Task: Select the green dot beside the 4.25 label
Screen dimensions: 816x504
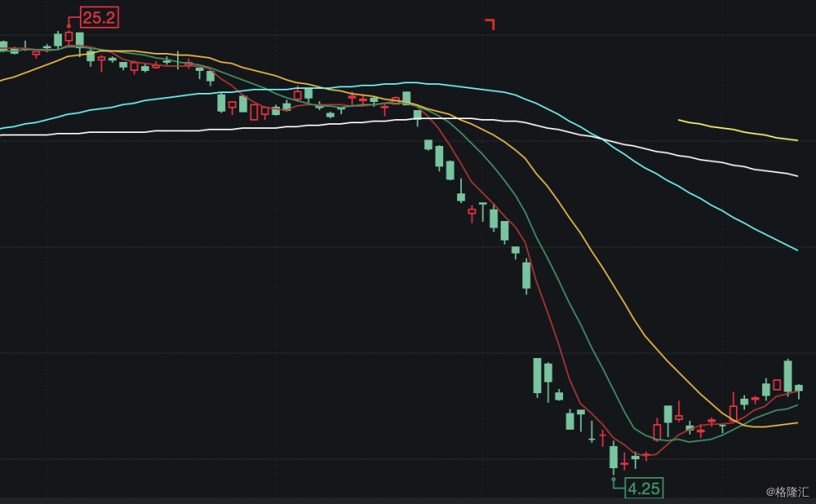Action: tap(614, 480)
